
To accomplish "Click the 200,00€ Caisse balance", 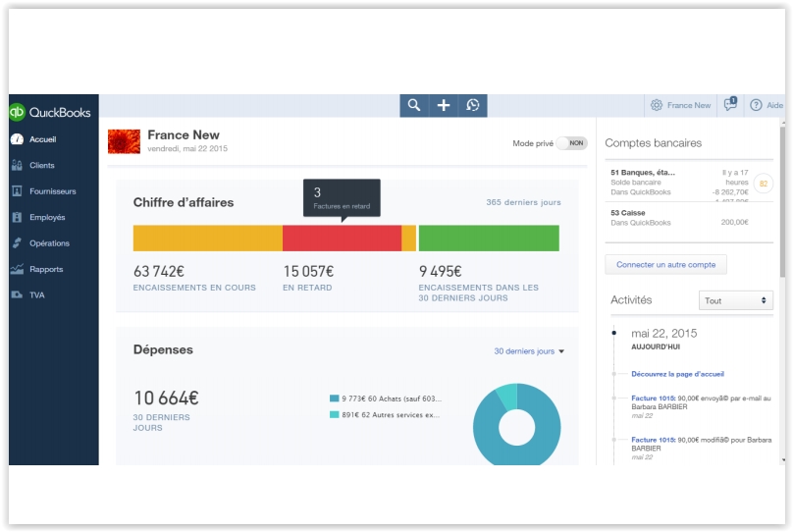I will coord(734,222).
